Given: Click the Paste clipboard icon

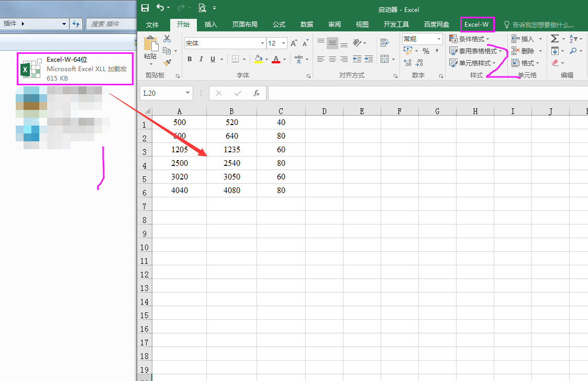Looking at the screenshot, I should (x=151, y=44).
